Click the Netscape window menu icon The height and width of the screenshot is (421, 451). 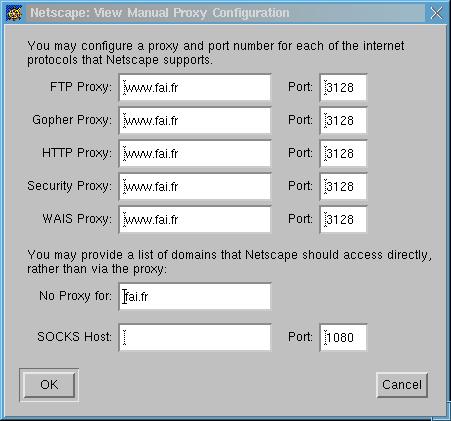pyautogui.click(x=14, y=13)
